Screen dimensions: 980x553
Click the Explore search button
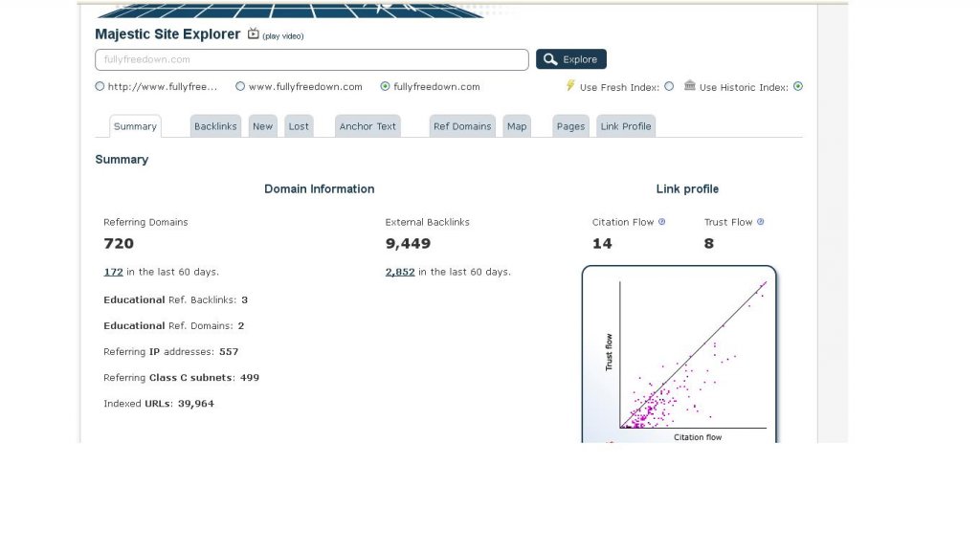click(x=571, y=59)
